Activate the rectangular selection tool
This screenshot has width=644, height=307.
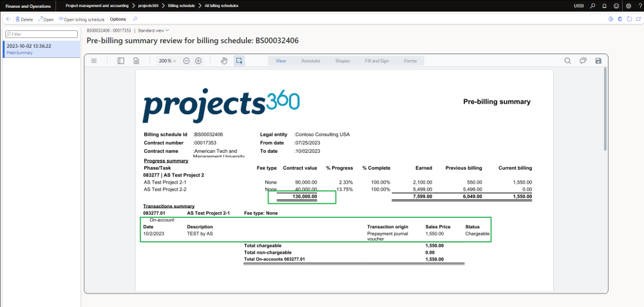click(x=238, y=61)
